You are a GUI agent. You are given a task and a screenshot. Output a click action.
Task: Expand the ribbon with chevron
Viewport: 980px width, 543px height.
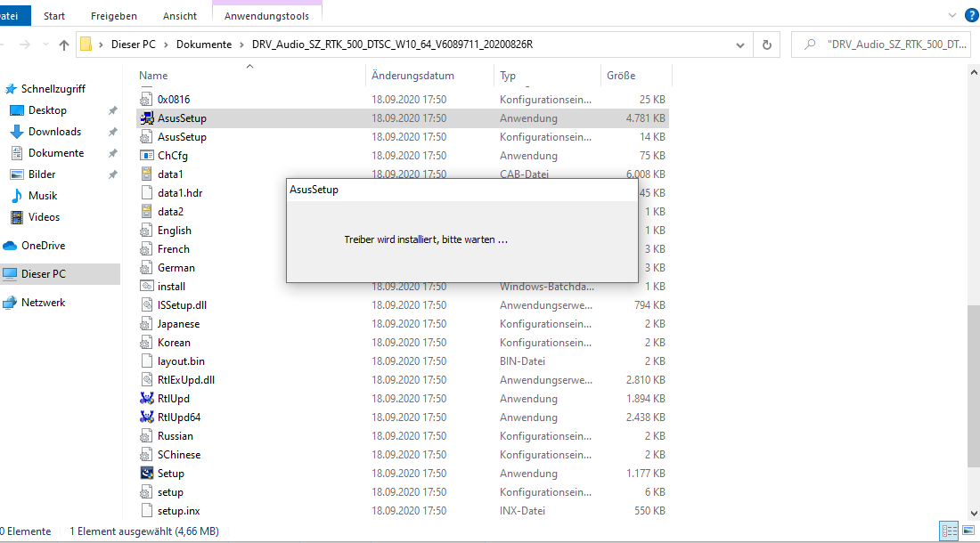click(952, 15)
